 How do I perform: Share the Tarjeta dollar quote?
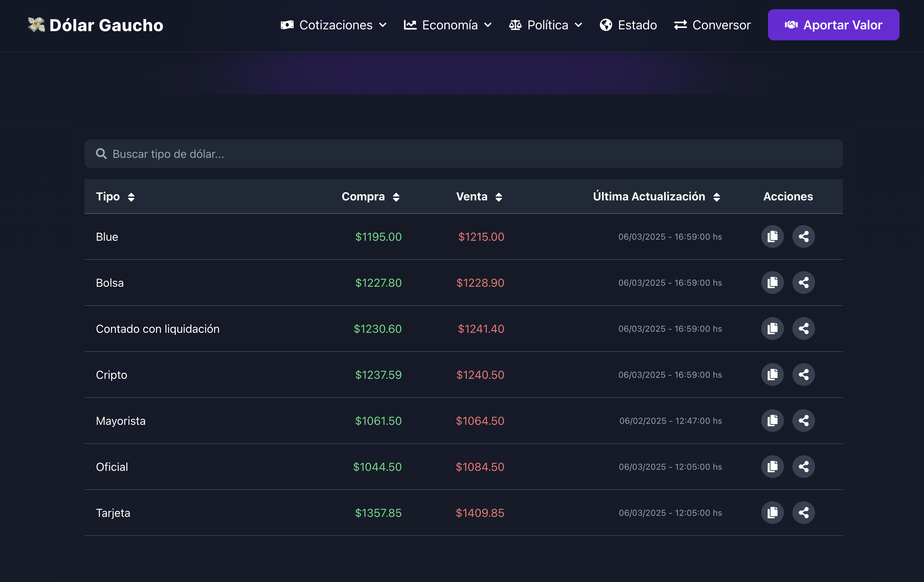803,513
